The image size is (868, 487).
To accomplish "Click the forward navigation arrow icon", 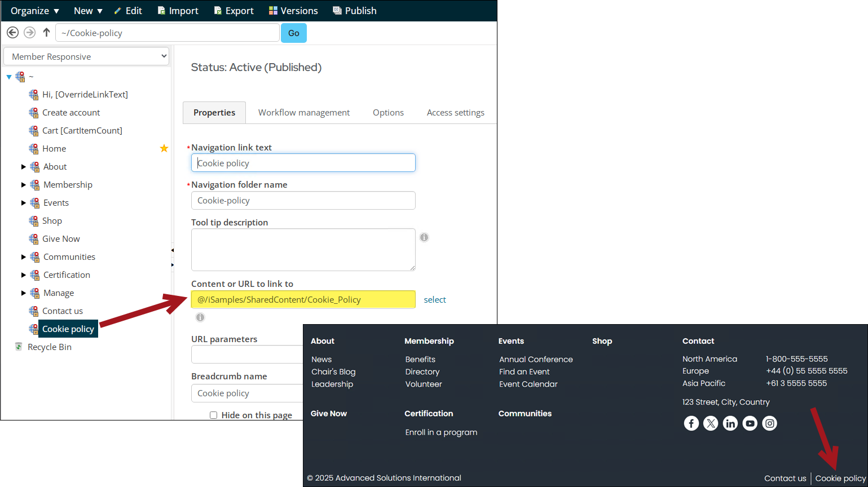I will coord(29,33).
